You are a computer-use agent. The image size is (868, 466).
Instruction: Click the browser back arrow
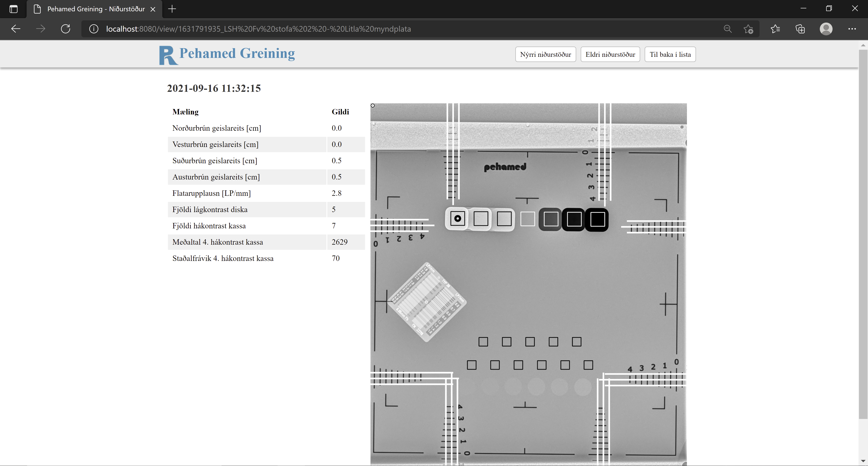tap(16, 29)
